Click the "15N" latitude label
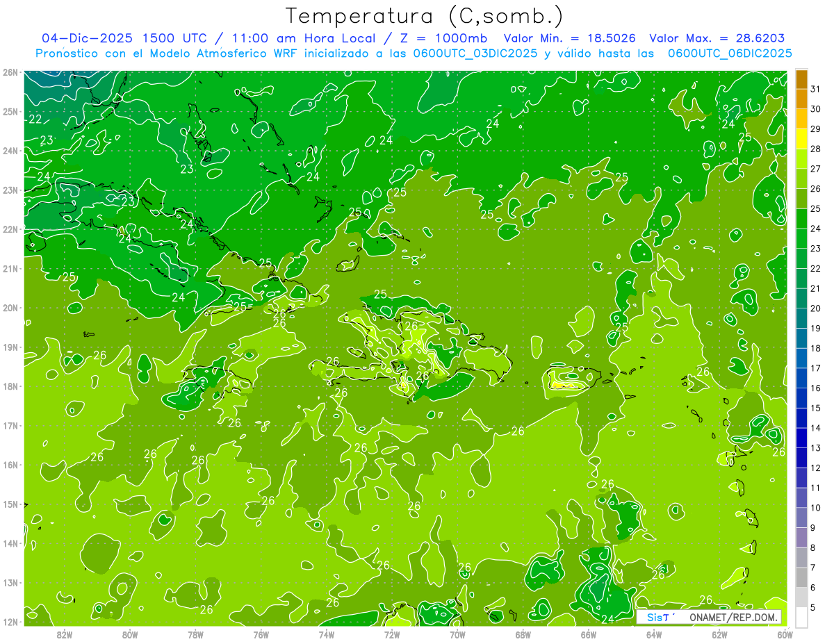834x644 pixels. pyautogui.click(x=10, y=504)
